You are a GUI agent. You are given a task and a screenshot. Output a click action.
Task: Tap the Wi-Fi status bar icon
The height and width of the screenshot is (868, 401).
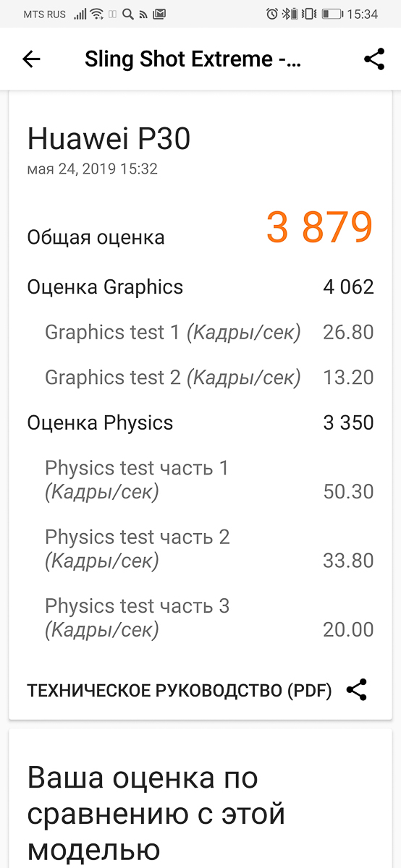97,14
